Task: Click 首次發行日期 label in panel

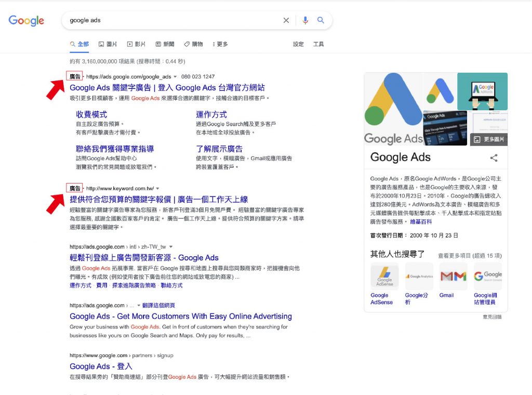Action: (x=389, y=235)
